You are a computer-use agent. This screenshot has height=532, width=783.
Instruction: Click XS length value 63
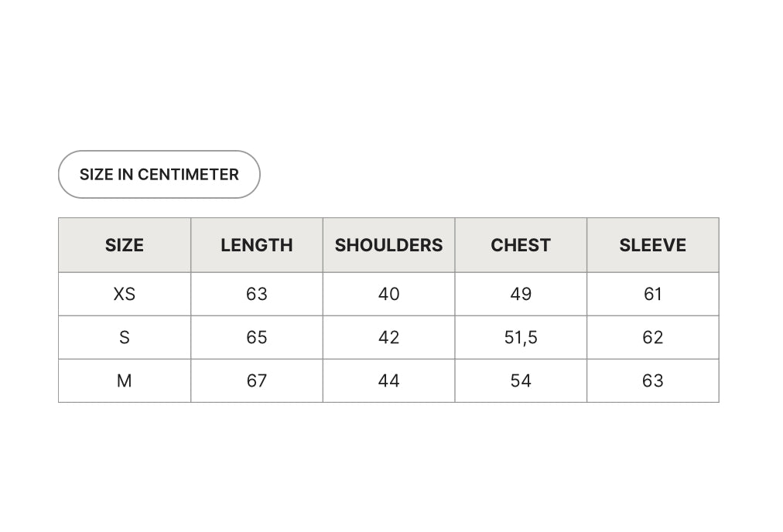point(257,294)
